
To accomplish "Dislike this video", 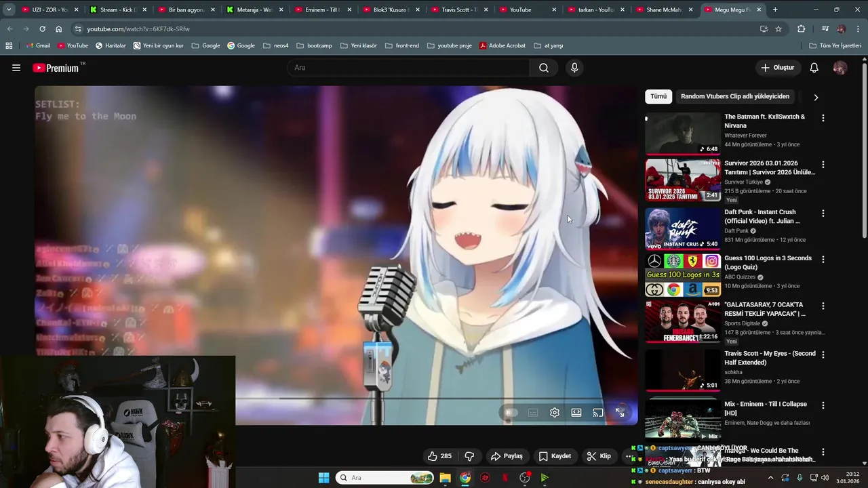I will click(x=469, y=456).
